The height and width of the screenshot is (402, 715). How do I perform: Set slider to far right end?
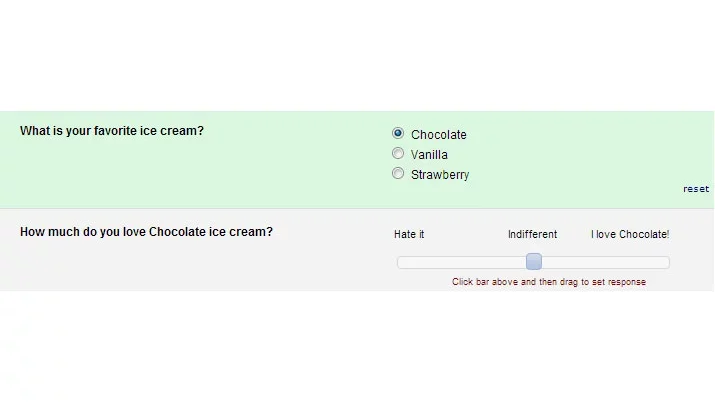click(x=666, y=262)
